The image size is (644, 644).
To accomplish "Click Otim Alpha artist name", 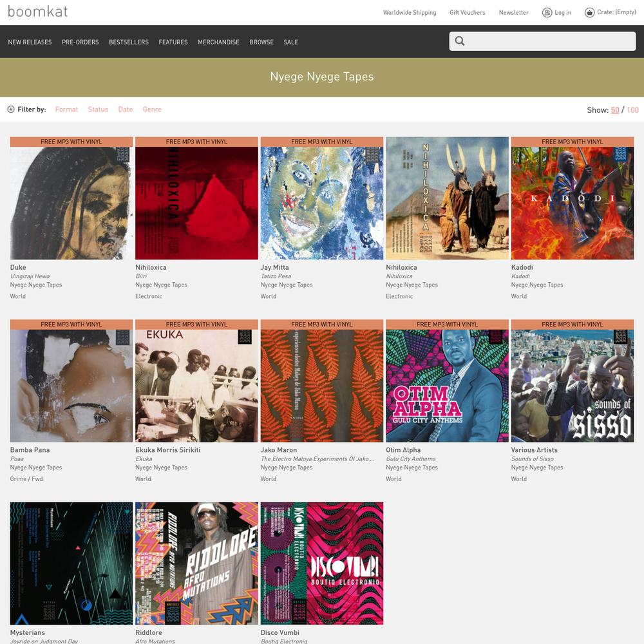I will point(403,450).
